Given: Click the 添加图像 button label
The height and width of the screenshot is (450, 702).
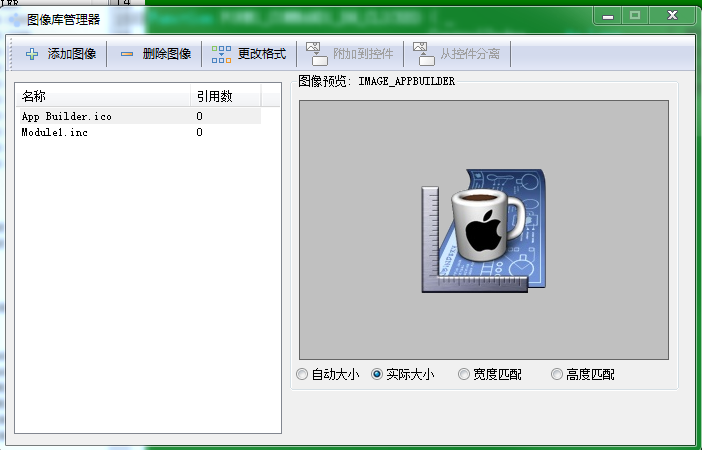Looking at the screenshot, I should (72, 54).
